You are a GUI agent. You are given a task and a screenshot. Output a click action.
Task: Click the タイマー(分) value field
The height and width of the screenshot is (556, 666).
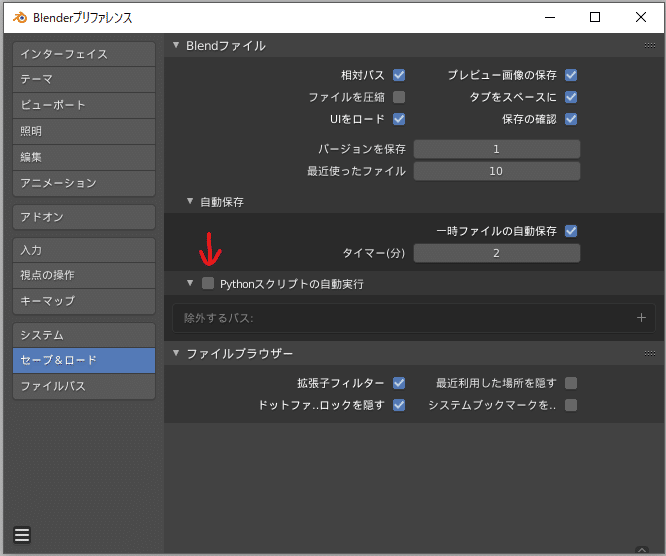coord(497,253)
